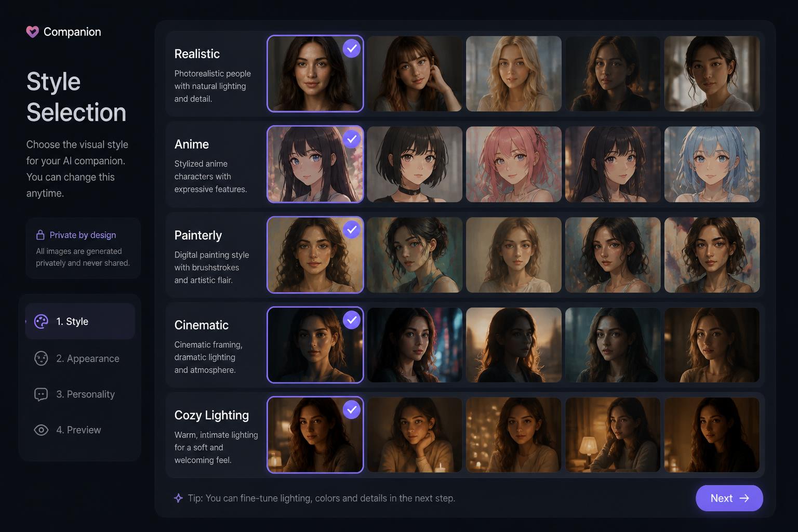Select the fourth Painterly portrait
Viewport: 798px width, 532px height.
click(x=613, y=255)
